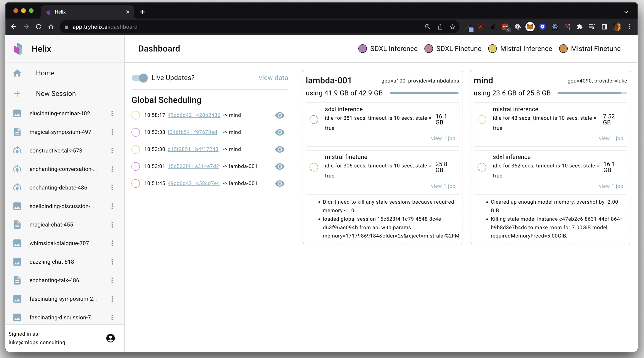
Task: Open options menu for enchanting-debate-486
Action: pyautogui.click(x=112, y=187)
